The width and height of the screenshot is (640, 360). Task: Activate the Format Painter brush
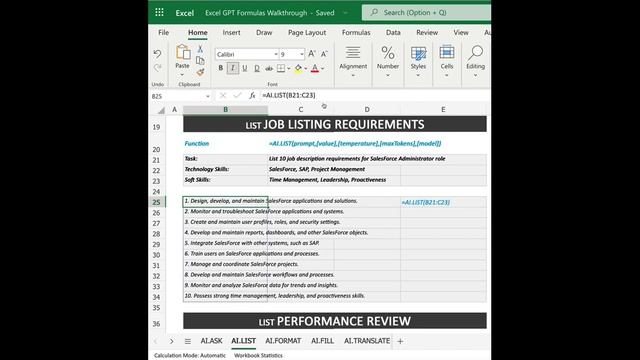coord(200,72)
